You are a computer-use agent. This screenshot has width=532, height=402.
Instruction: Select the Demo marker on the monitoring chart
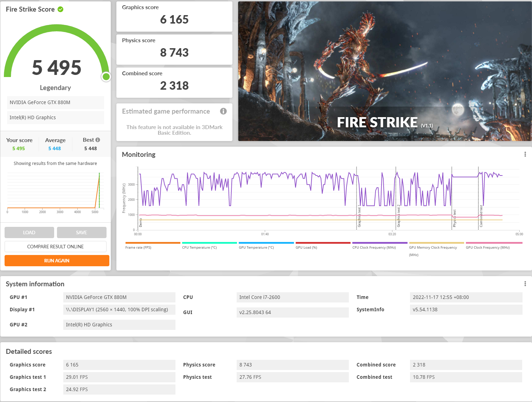click(141, 223)
